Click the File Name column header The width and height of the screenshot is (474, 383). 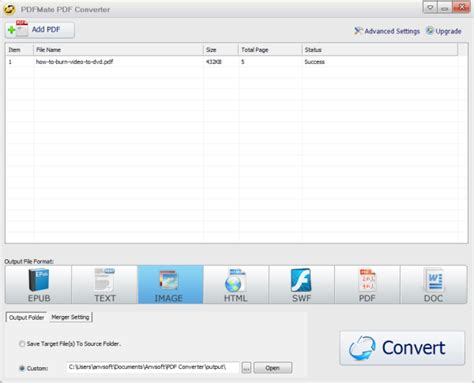point(118,50)
